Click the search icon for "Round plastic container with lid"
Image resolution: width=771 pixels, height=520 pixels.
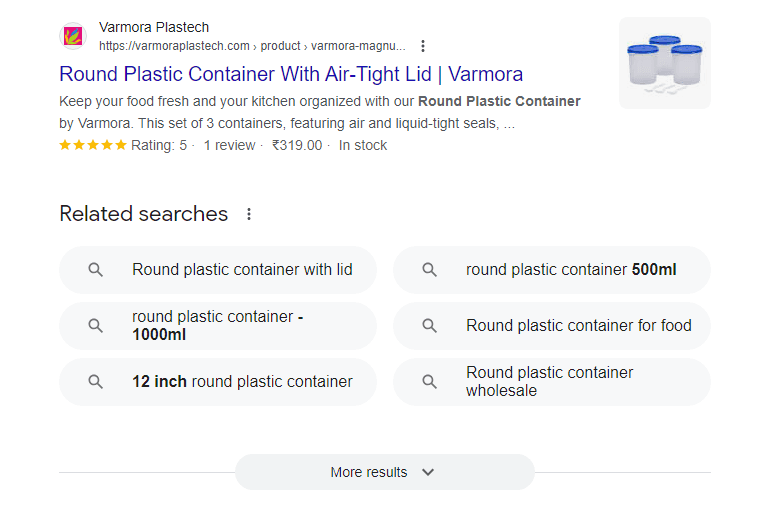(x=96, y=270)
